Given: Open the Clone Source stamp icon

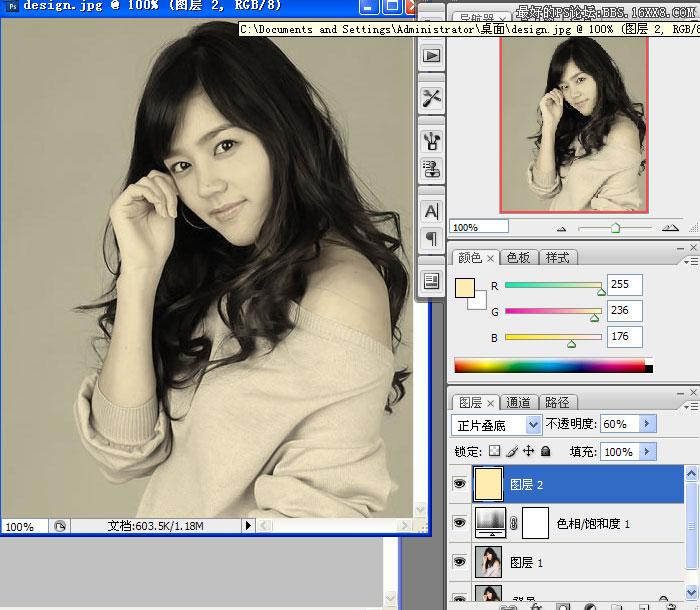Looking at the screenshot, I should coord(431,169).
